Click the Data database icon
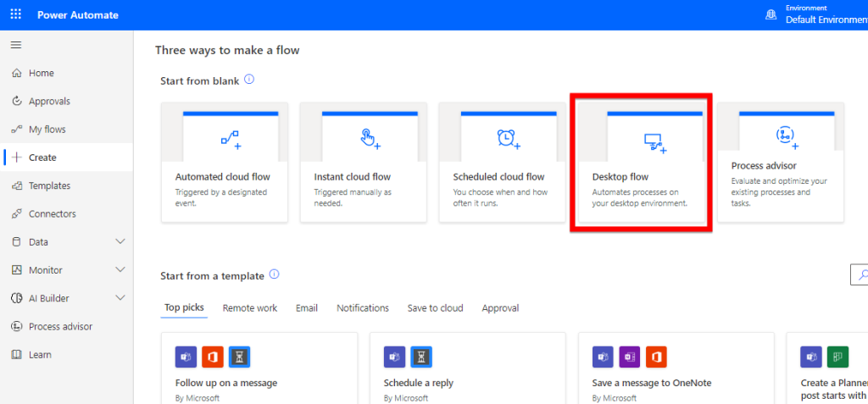Viewport: 868px width, 404px height. pyautogui.click(x=16, y=242)
